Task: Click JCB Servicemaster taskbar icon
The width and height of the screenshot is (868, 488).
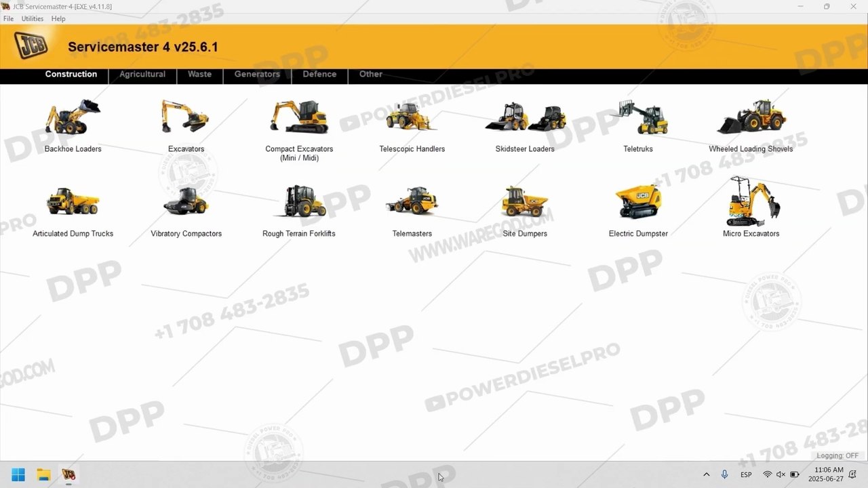Action: pos(68,474)
